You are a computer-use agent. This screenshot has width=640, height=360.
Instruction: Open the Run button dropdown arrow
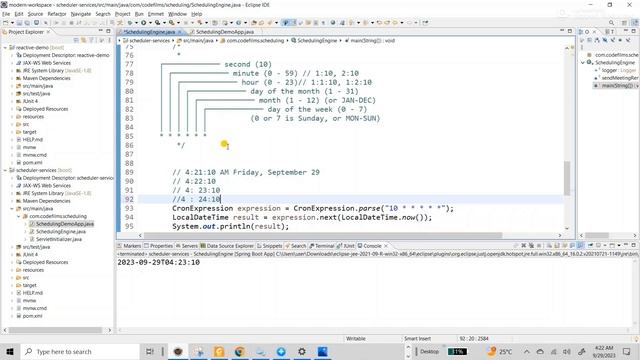click(150, 23)
